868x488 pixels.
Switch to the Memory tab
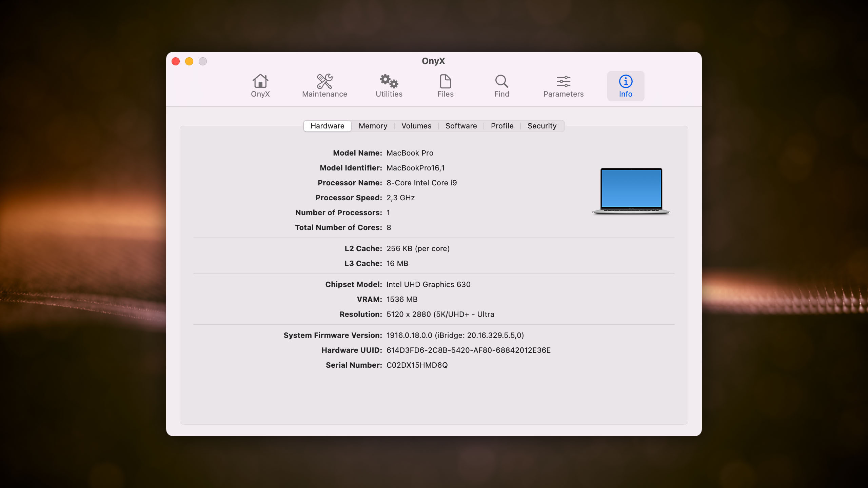coord(373,126)
